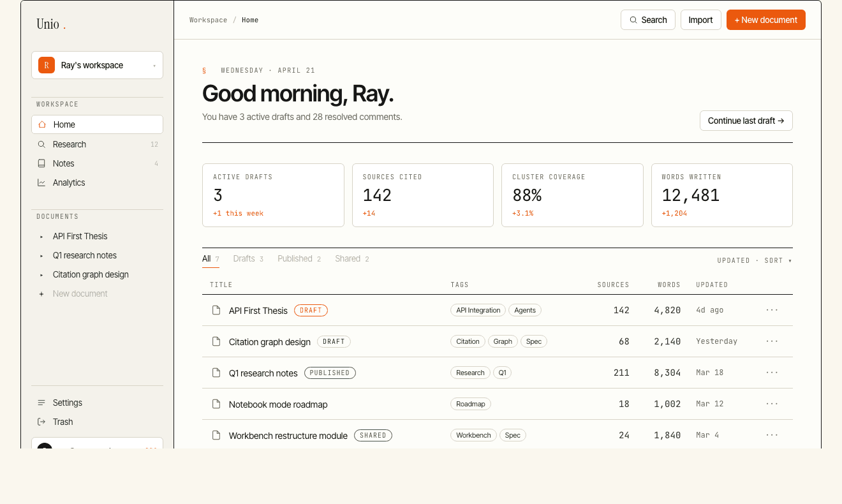The height and width of the screenshot is (504, 842).
Task: Expand Q1 research notes in Documents tree
Action: pyautogui.click(x=41, y=256)
